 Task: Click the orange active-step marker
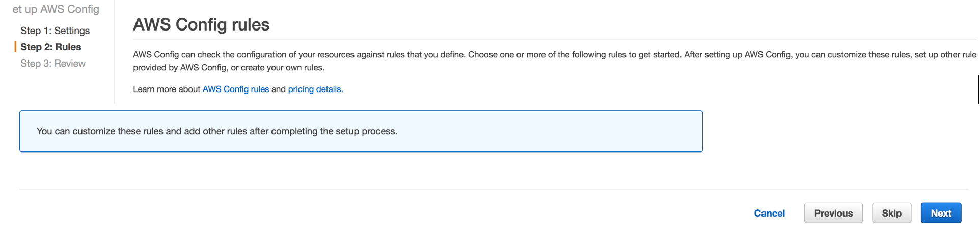coord(15,47)
